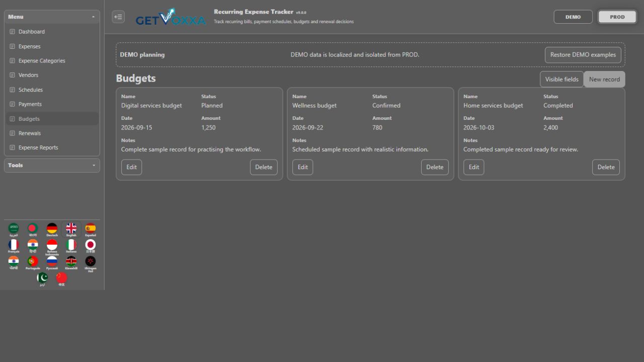The width and height of the screenshot is (644, 362).
Task: Choose the Kiswahili flag icon
Action: click(x=71, y=263)
